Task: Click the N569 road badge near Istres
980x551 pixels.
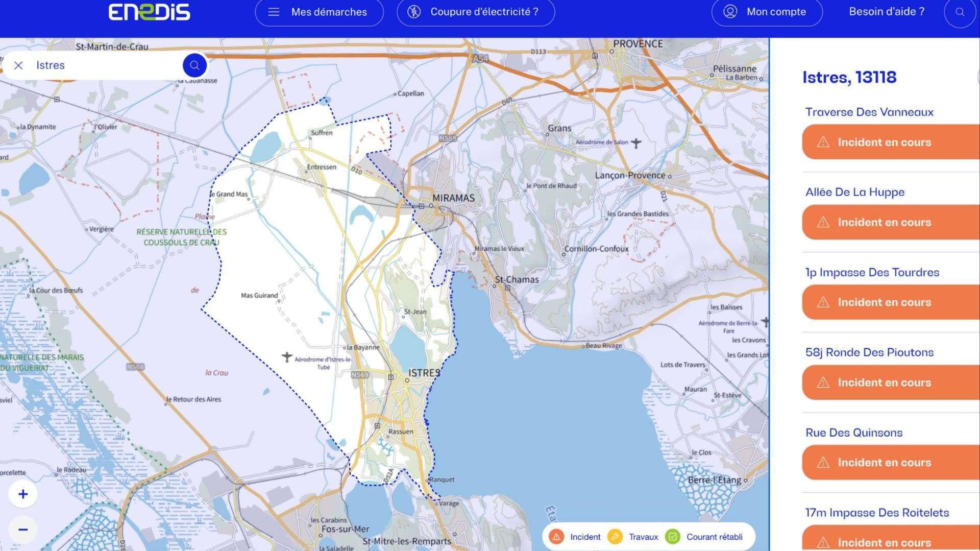Action: coord(359,375)
